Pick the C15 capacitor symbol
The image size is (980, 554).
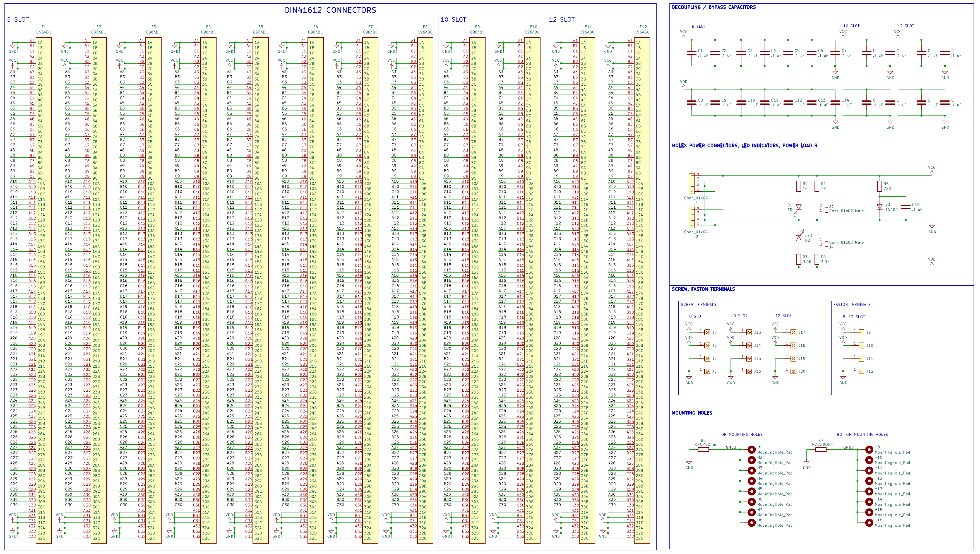(x=906, y=207)
